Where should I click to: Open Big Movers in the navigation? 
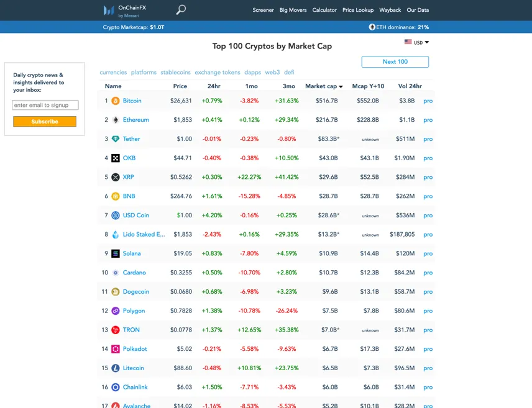(x=293, y=10)
